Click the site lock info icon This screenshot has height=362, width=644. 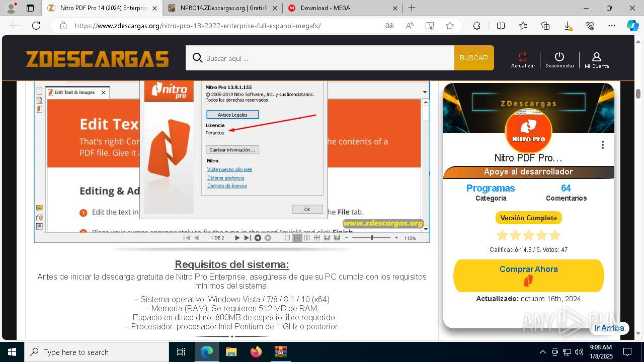click(x=63, y=26)
